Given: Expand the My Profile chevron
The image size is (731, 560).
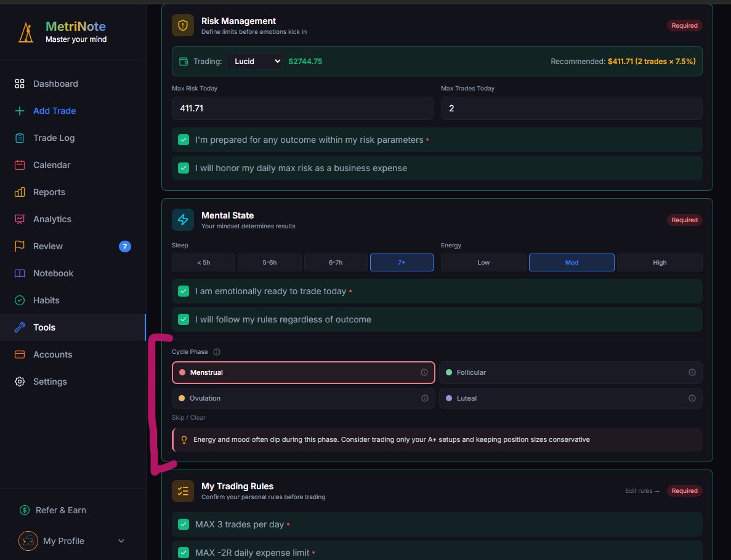Looking at the screenshot, I should click(121, 541).
